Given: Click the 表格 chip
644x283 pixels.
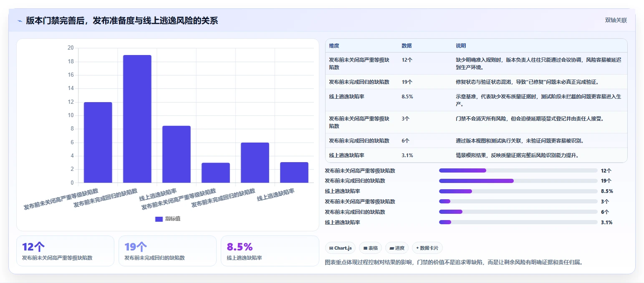Looking at the screenshot, I should click(x=371, y=248).
